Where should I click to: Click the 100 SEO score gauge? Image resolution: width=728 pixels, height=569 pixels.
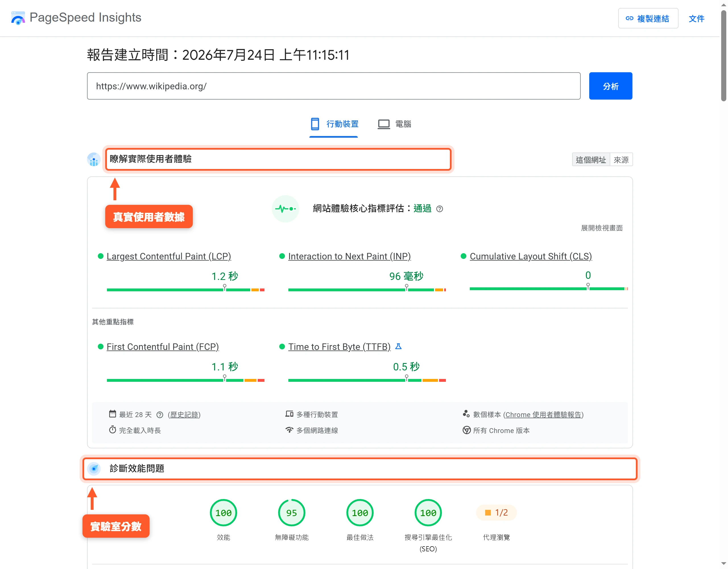coord(428,513)
